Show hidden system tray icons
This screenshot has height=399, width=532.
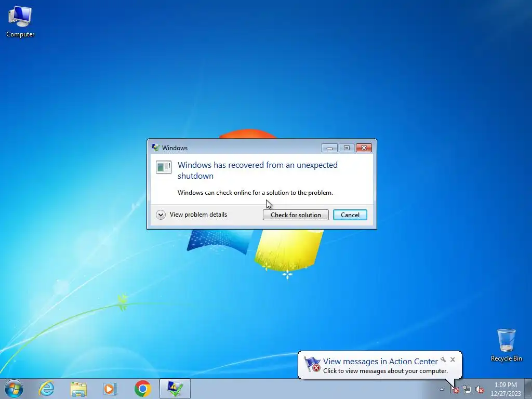[x=442, y=389]
